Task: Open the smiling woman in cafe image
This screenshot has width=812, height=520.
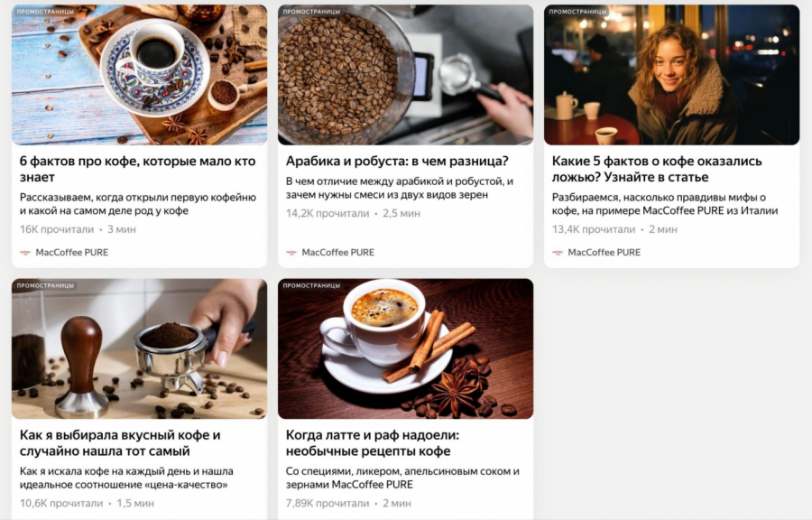Action: coord(671,75)
